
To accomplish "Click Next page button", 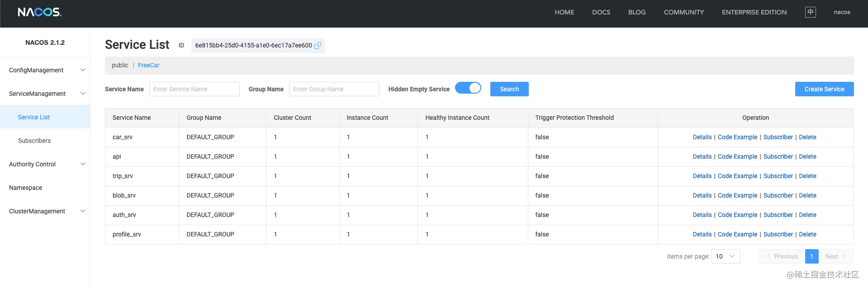I will point(837,256).
